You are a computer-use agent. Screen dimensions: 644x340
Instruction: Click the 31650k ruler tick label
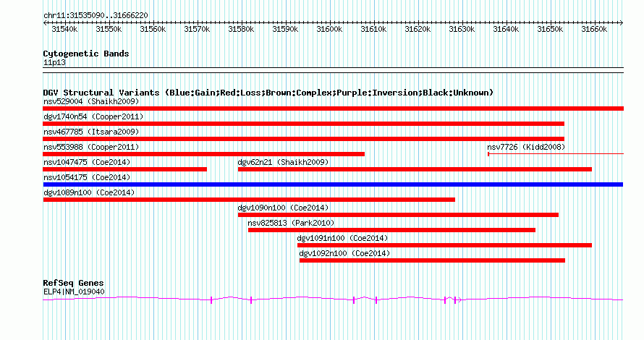(551, 29)
